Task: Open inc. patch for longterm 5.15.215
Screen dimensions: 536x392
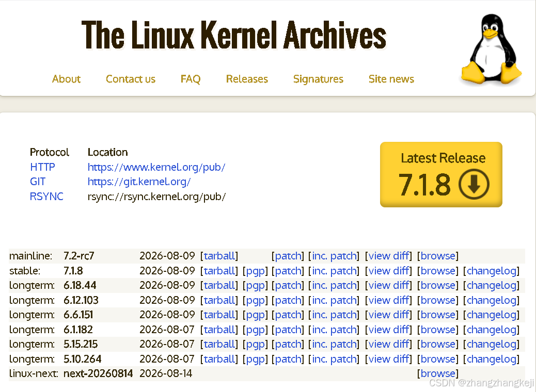Action: 334,344
